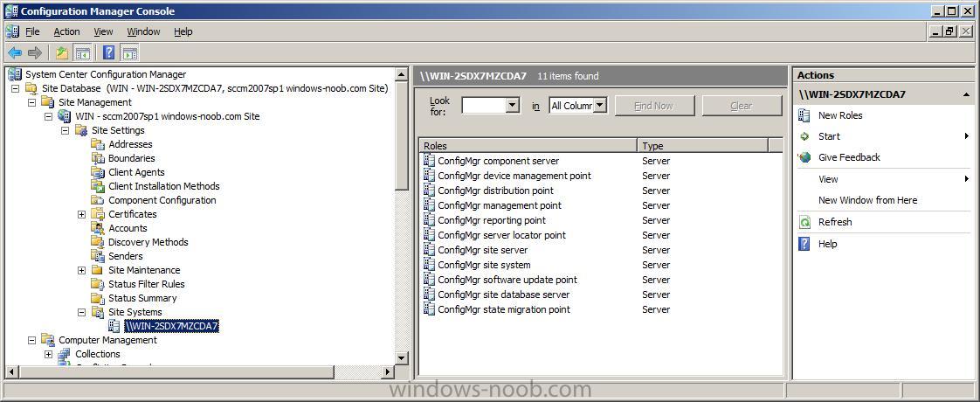Open the Action menu
Viewport: 980px width, 402px height.
66,31
